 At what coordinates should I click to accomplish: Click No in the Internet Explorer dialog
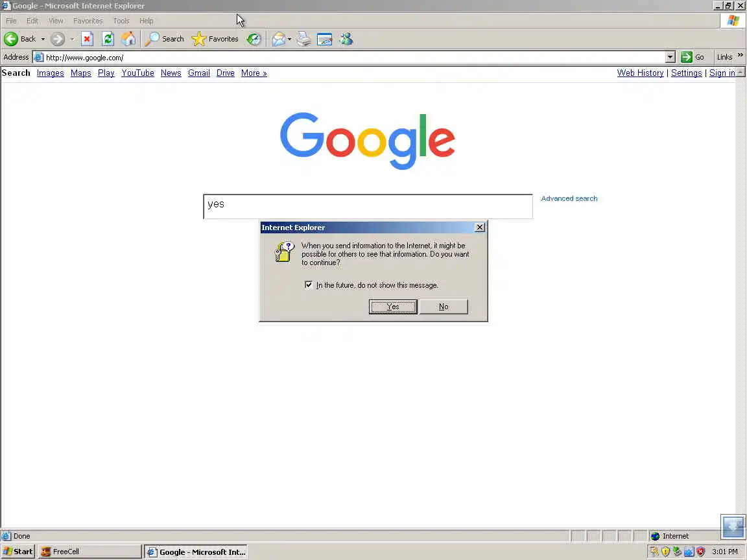click(444, 307)
